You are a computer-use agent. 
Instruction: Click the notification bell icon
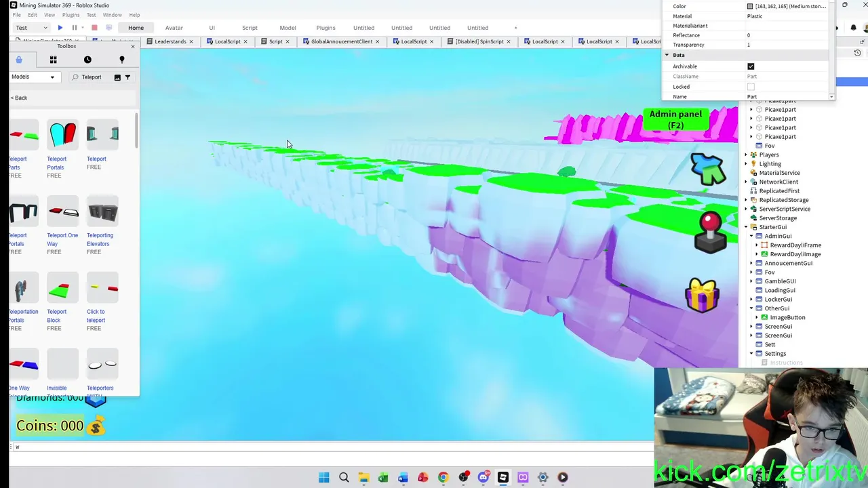tap(853, 28)
